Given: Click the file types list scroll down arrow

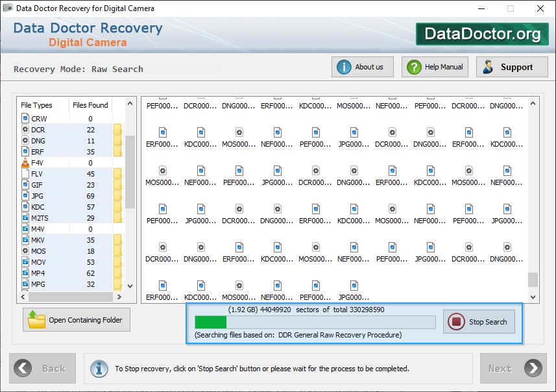Looking at the screenshot, I should (130, 286).
